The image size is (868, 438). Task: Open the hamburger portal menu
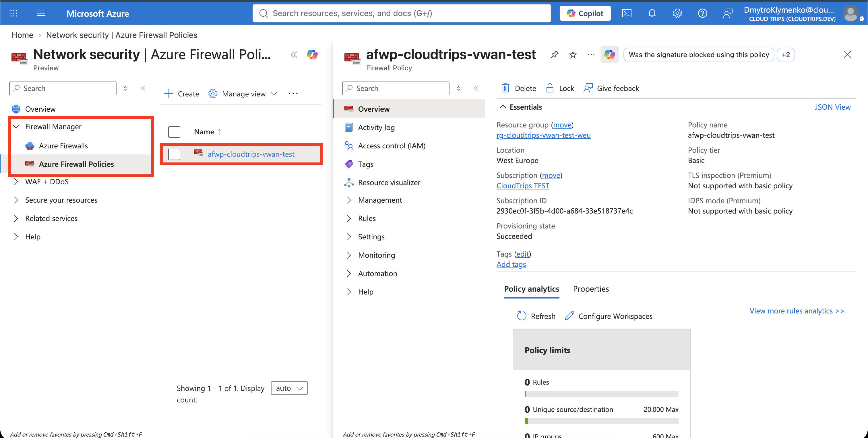pyautogui.click(x=41, y=13)
